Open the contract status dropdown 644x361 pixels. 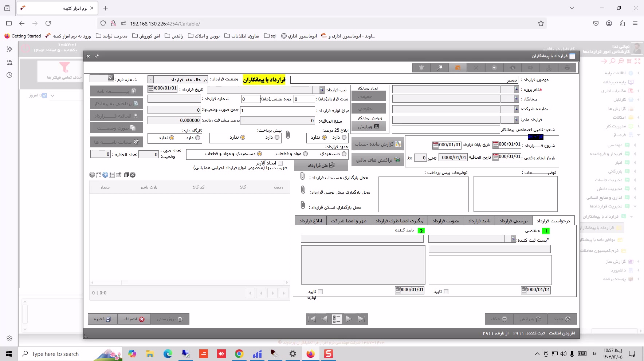pyautogui.click(x=150, y=80)
